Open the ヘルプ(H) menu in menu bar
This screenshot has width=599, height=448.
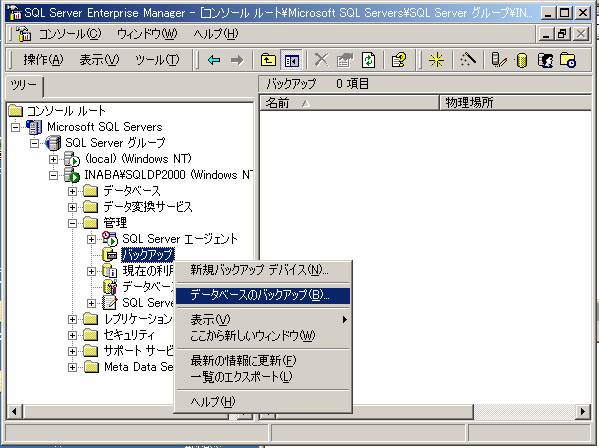216,34
